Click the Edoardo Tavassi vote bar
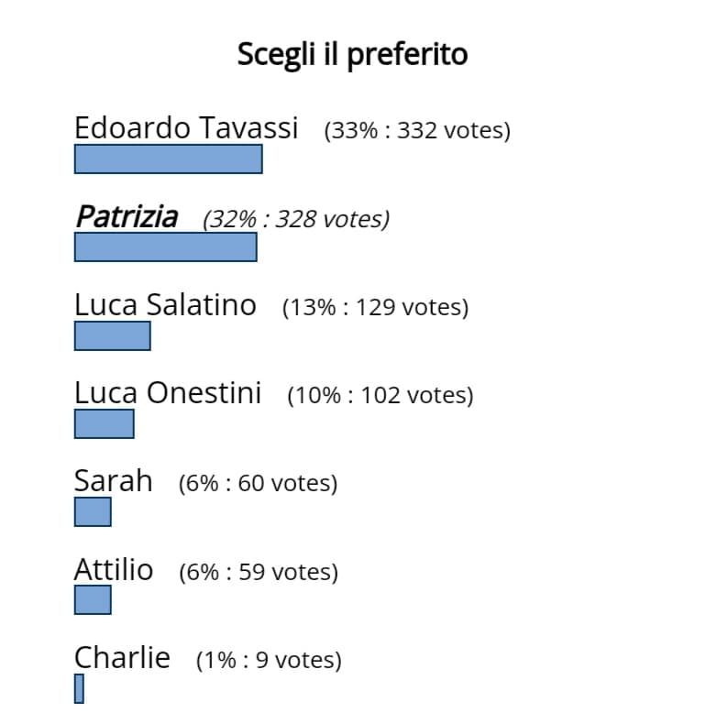The image size is (728, 724). 169,159
